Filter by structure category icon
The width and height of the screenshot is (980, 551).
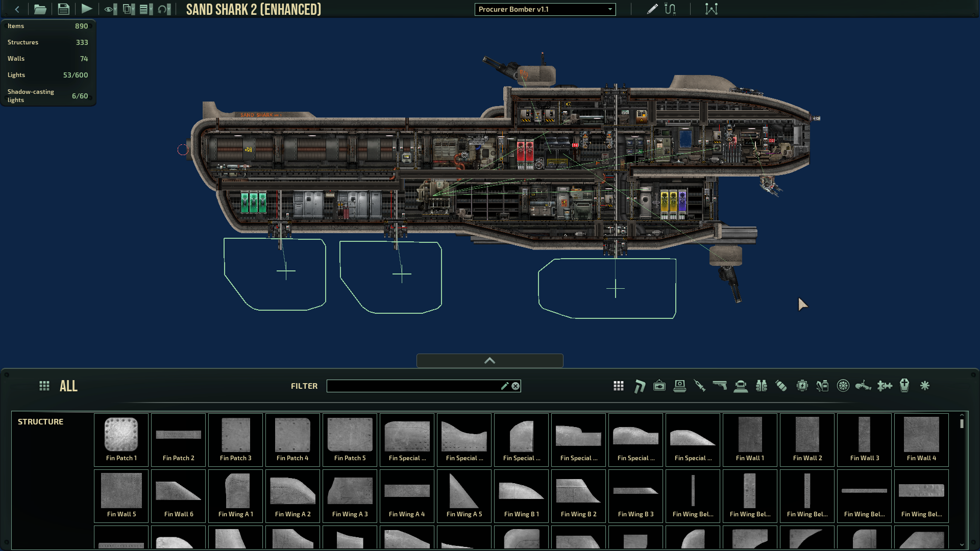point(639,386)
